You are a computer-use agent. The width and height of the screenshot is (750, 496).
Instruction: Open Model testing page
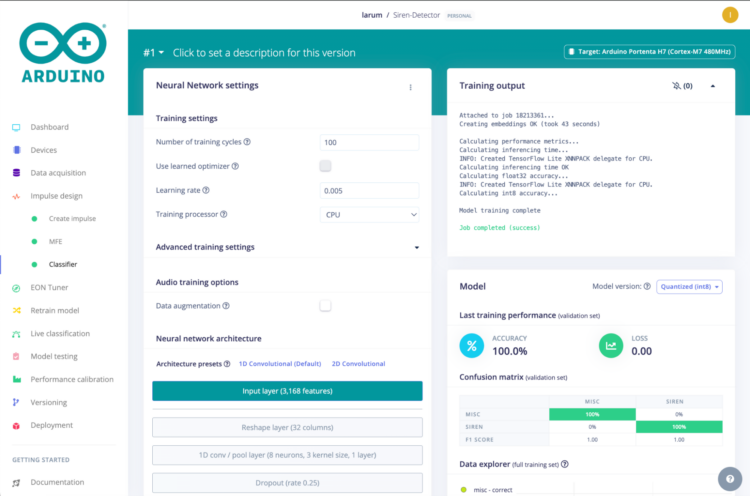coord(54,356)
